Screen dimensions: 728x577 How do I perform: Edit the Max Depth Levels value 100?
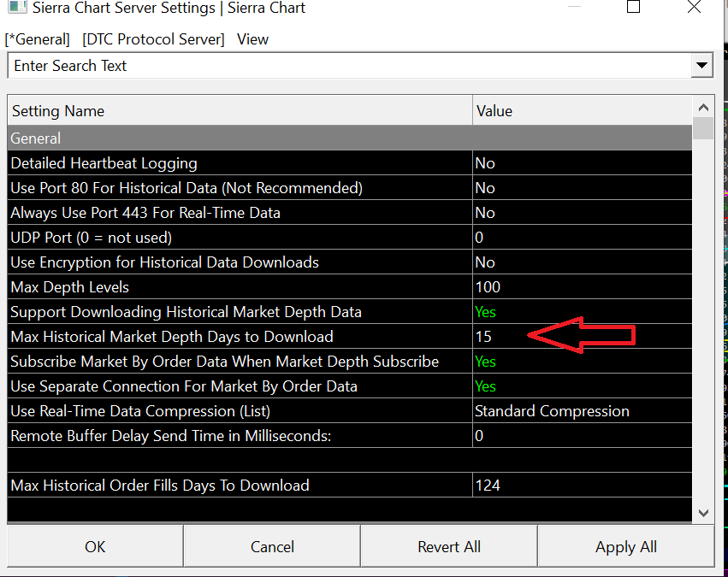(x=583, y=287)
